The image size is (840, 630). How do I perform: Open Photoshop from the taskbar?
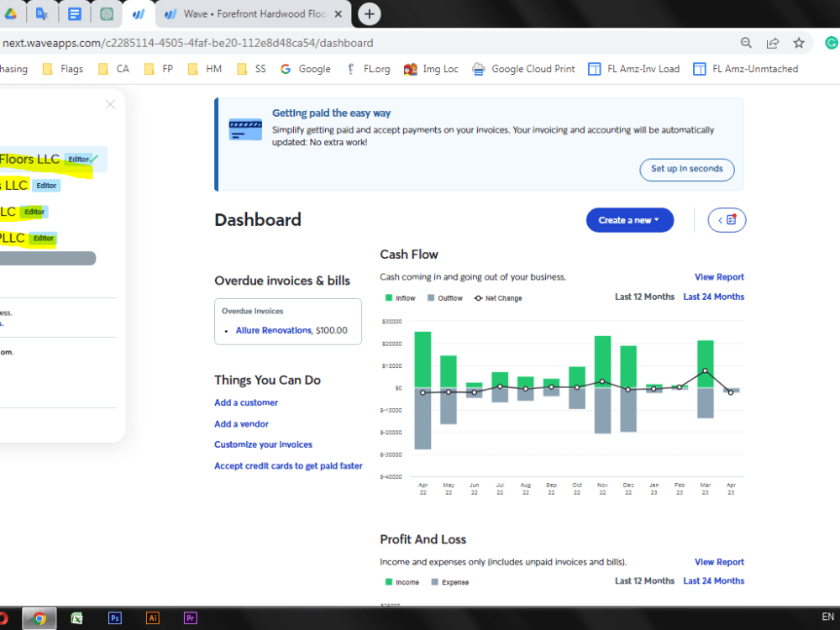point(114,619)
